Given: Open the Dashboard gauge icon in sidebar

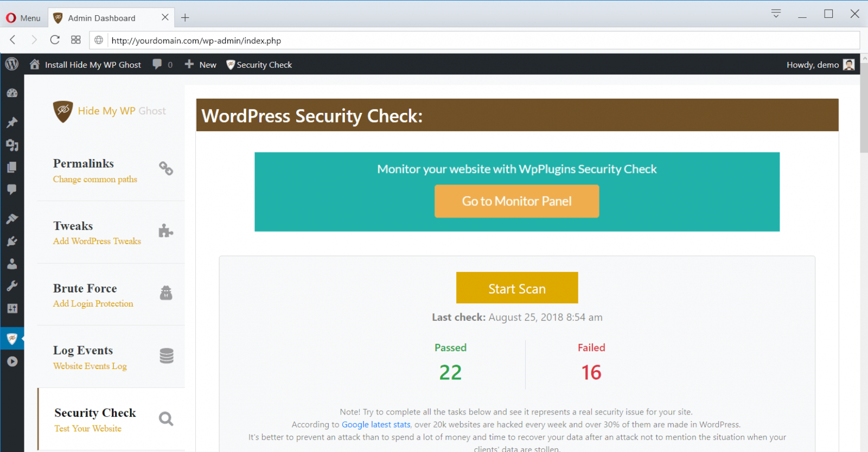Looking at the screenshot, I should click(x=12, y=93).
